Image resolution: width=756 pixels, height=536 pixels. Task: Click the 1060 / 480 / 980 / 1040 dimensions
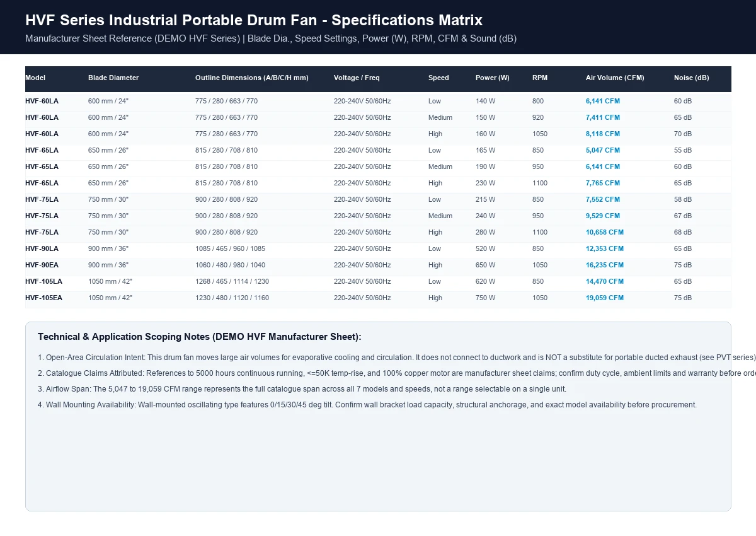(230, 265)
